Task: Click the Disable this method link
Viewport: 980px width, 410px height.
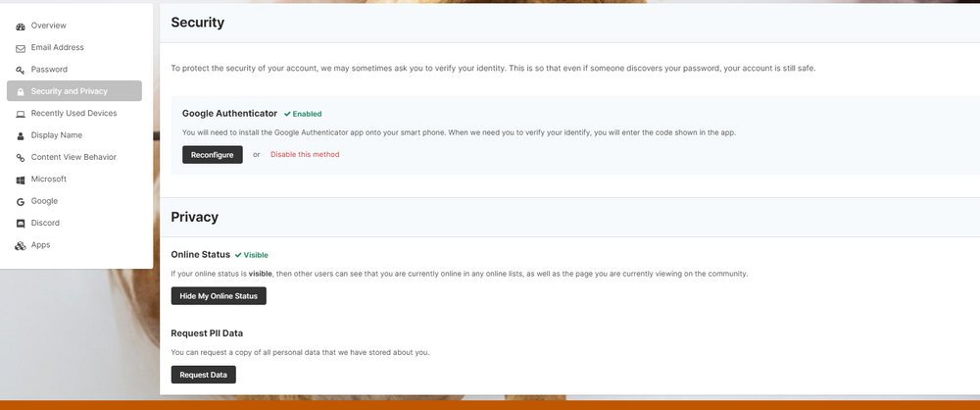Action: [x=305, y=154]
